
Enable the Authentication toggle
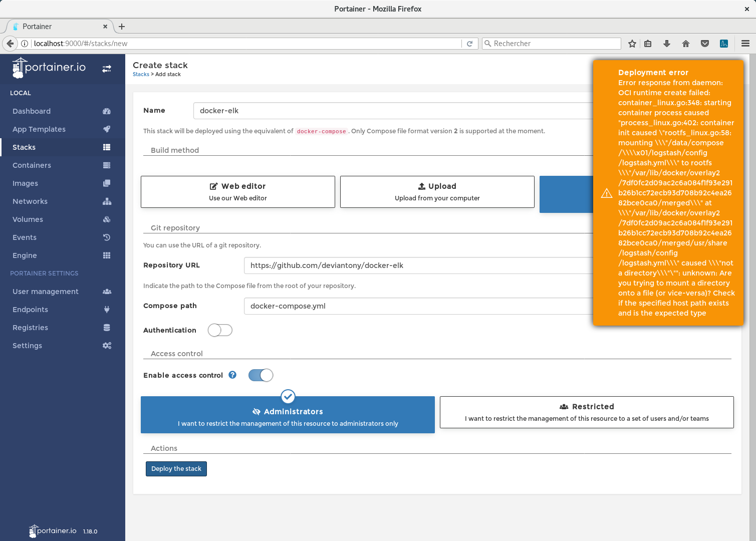[x=220, y=330]
